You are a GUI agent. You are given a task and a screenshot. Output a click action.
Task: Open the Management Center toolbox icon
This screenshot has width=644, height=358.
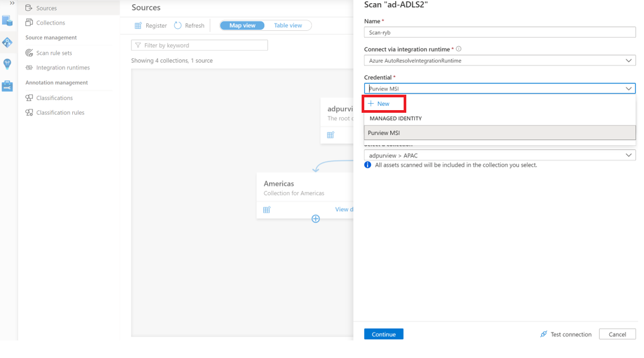click(x=7, y=84)
